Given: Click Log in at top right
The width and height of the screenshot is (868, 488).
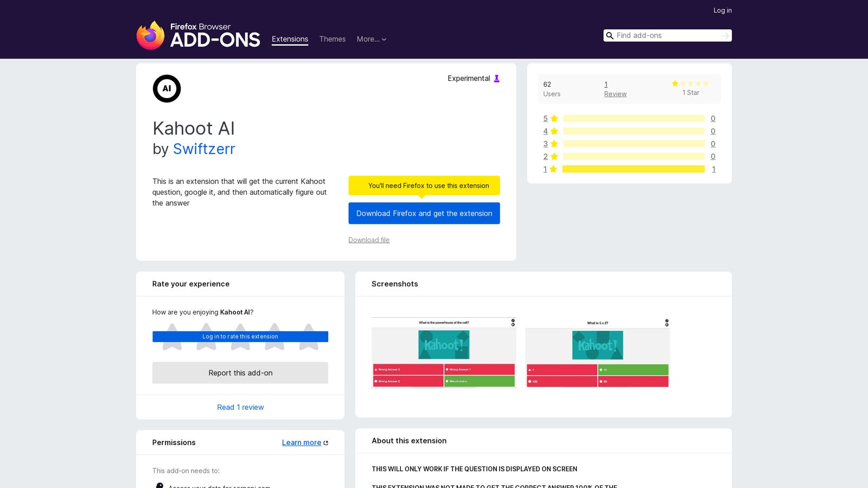Looking at the screenshot, I should coord(723,10).
